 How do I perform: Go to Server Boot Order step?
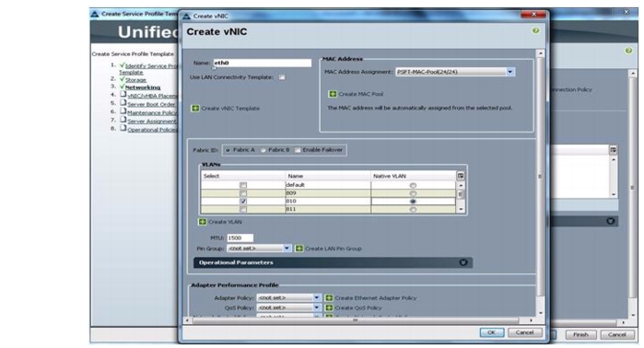(151, 104)
